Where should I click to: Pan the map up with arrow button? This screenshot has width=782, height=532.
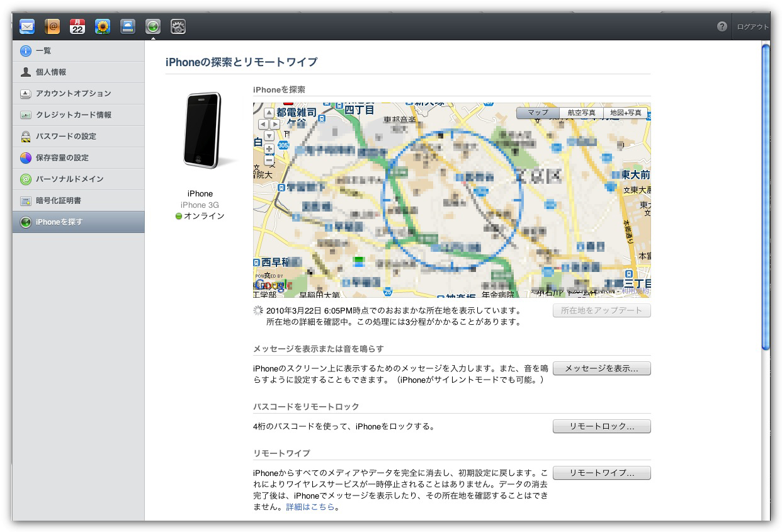coord(269,113)
